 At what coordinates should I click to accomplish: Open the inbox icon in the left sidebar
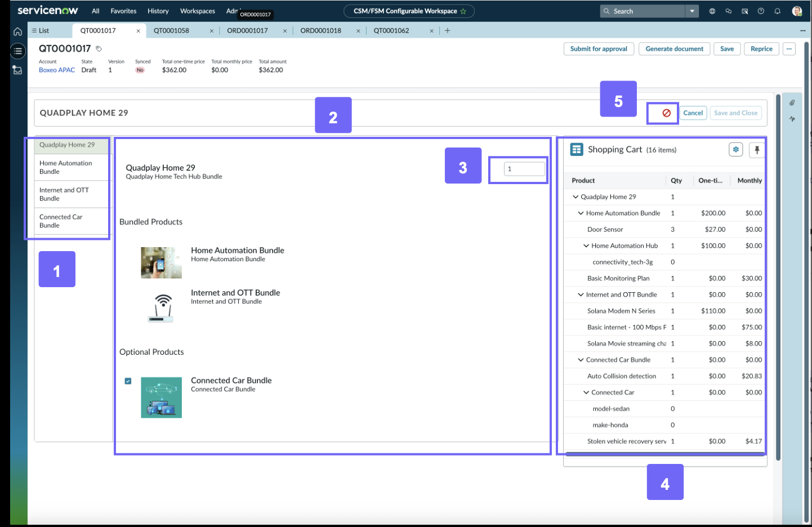click(x=17, y=70)
